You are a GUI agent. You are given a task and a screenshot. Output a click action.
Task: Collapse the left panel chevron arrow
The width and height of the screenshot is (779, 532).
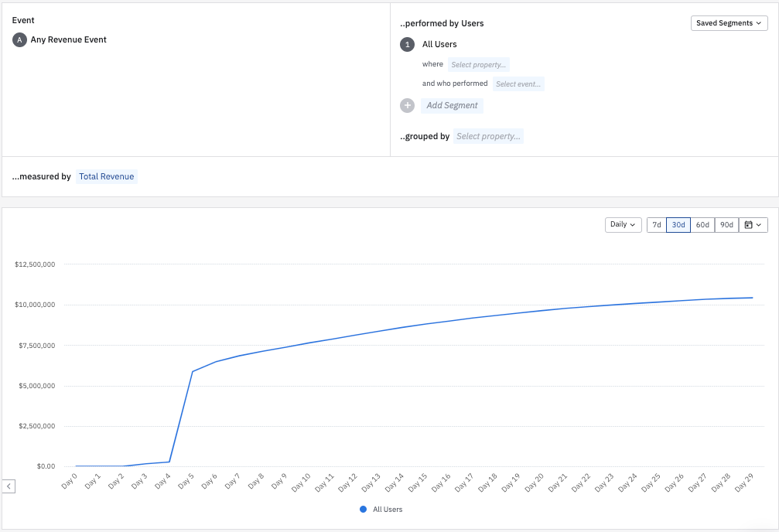pos(9,486)
